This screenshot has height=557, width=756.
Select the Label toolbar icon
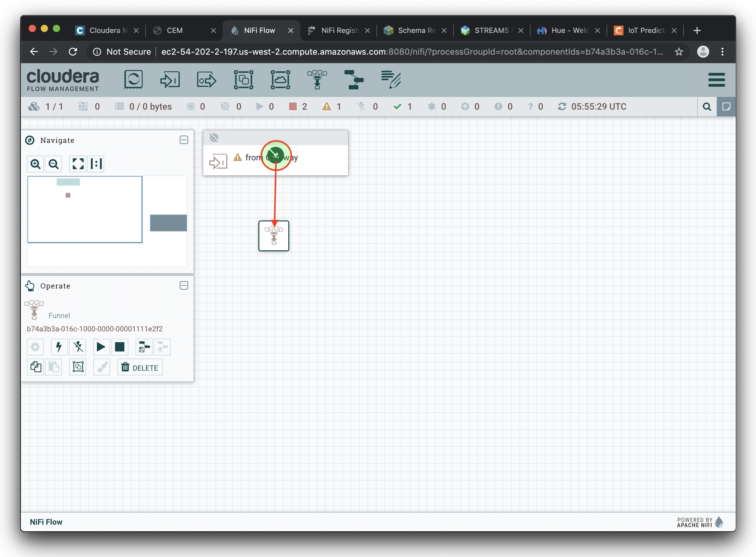point(391,79)
